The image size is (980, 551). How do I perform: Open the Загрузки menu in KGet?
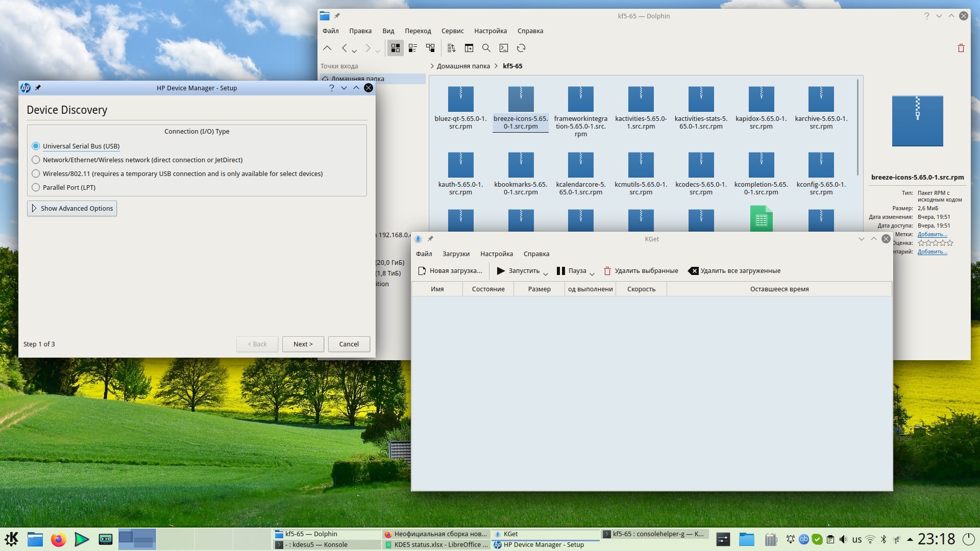(x=455, y=254)
